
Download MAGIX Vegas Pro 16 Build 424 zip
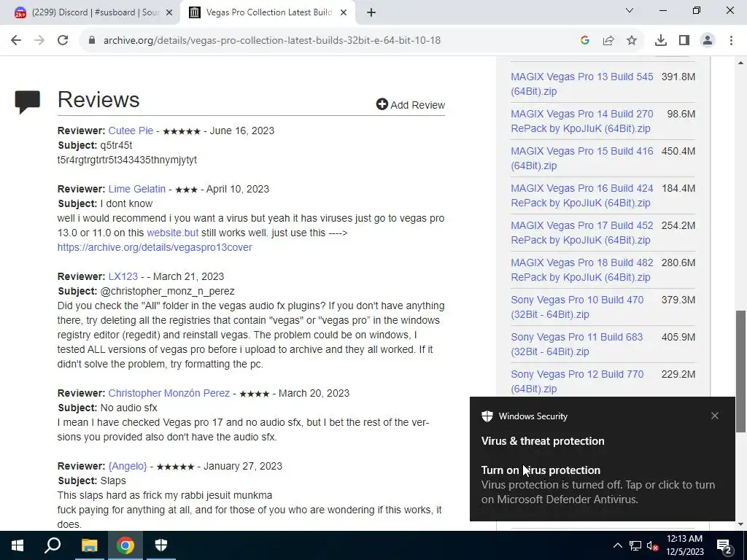coord(581,195)
